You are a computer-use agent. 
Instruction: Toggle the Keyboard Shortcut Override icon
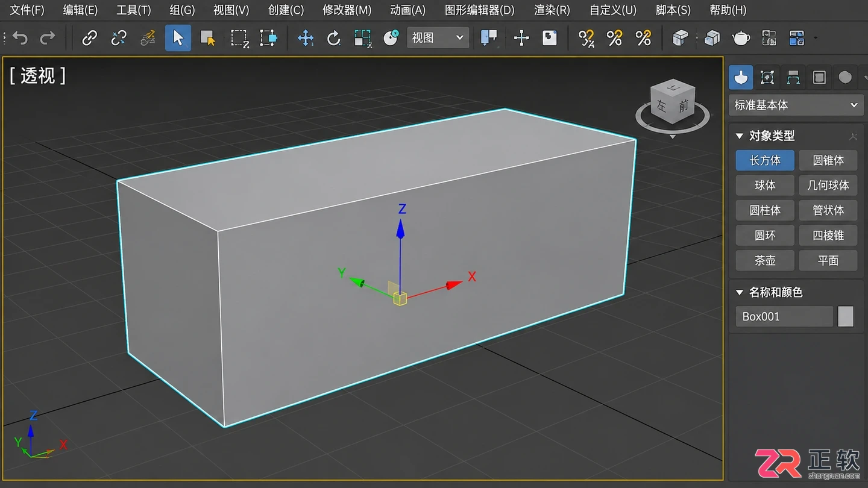tap(550, 38)
